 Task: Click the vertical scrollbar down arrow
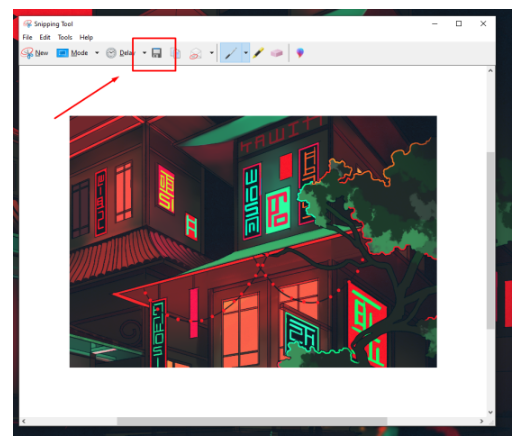(x=490, y=412)
